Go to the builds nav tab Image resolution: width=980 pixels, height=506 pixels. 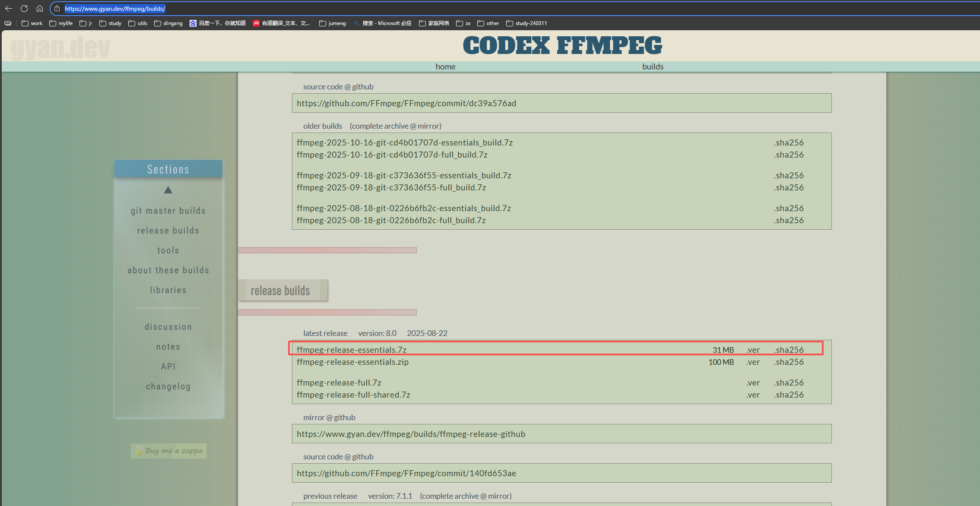(x=653, y=66)
